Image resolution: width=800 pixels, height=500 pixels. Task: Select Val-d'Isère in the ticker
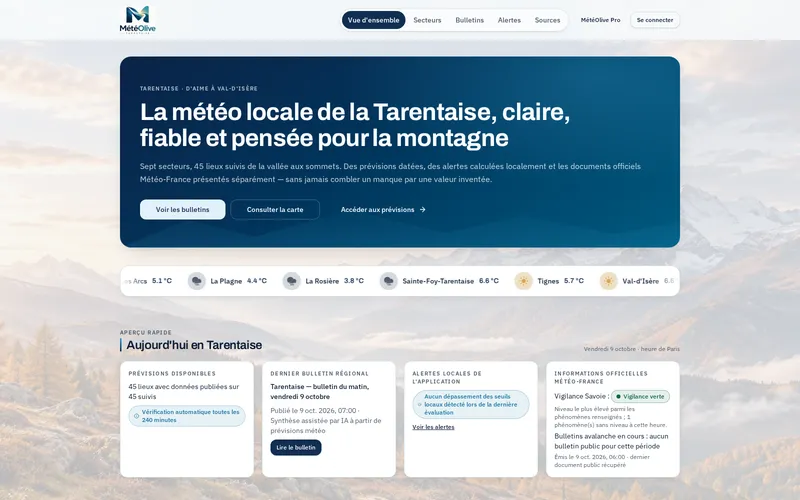[641, 281]
